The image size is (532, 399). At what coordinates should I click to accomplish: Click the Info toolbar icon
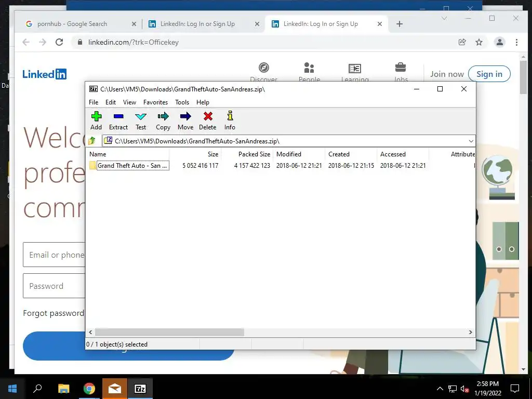point(230,121)
